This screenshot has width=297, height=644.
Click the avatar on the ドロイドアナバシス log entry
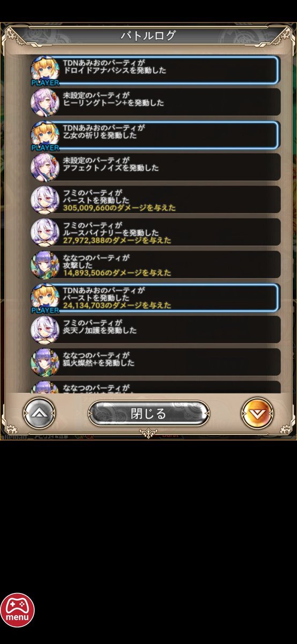(x=45, y=70)
